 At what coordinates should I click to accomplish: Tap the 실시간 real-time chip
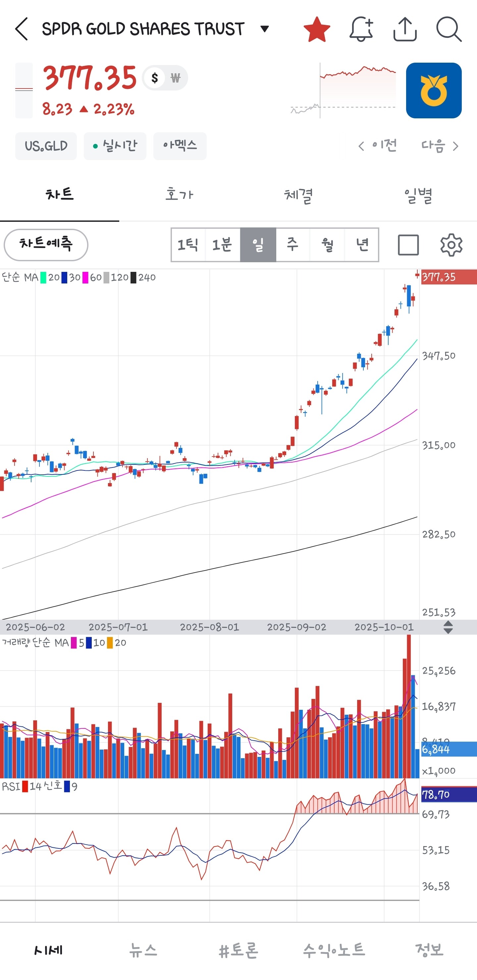tap(115, 146)
